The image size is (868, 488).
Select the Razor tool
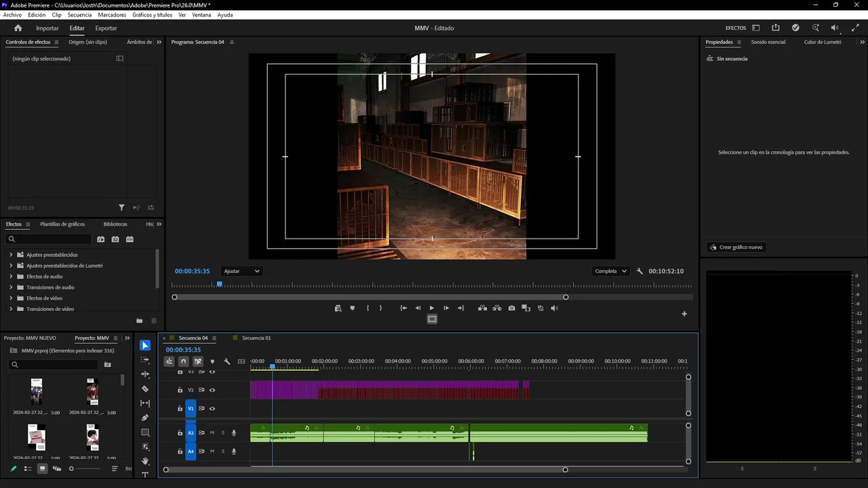[145, 389]
